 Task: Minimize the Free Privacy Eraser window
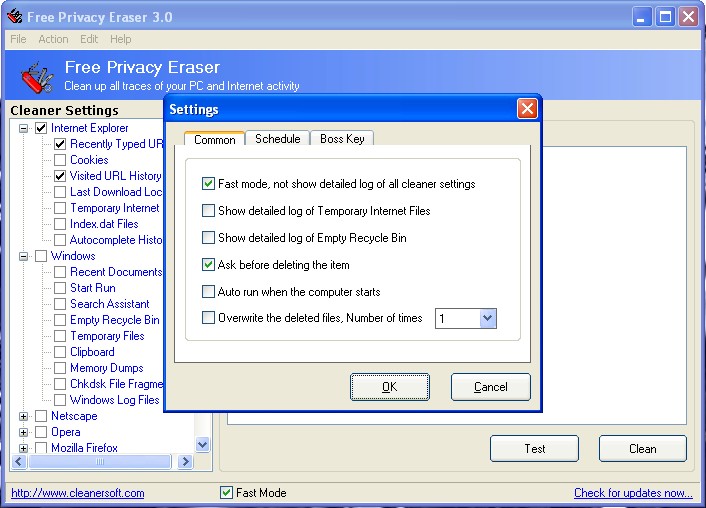(642, 17)
